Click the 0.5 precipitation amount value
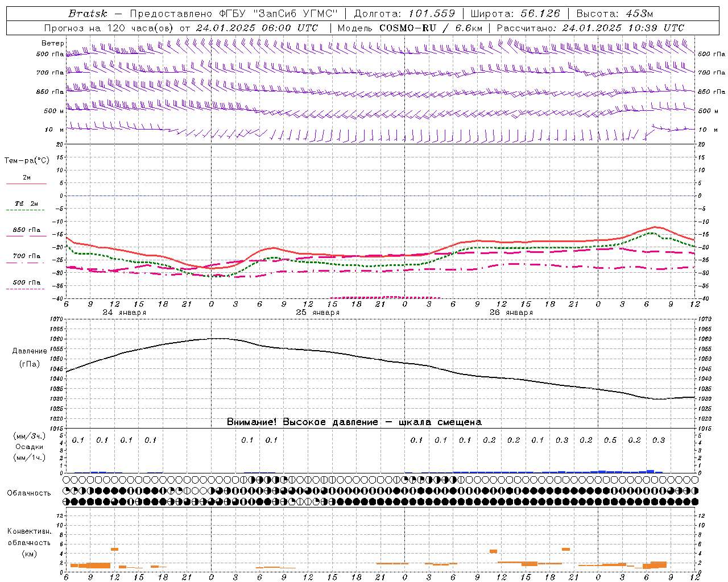The image size is (728, 582). pyautogui.click(x=610, y=440)
